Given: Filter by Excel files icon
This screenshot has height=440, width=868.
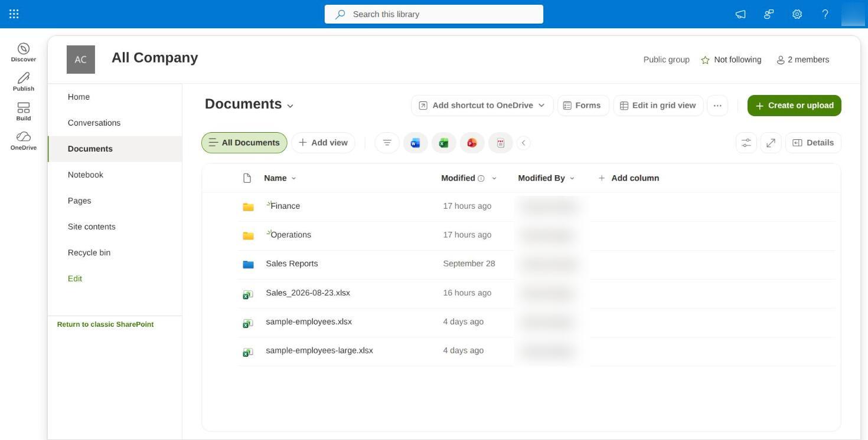Looking at the screenshot, I should coord(444,143).
